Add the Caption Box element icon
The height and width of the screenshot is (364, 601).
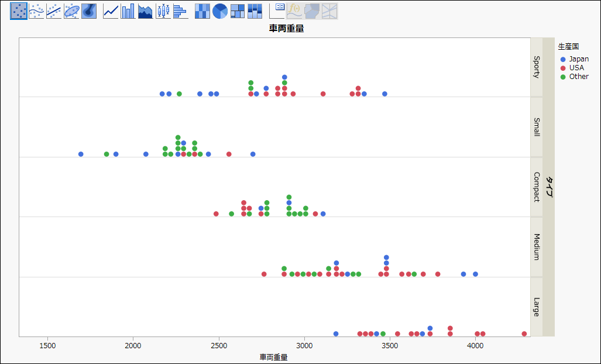(277, 11)
